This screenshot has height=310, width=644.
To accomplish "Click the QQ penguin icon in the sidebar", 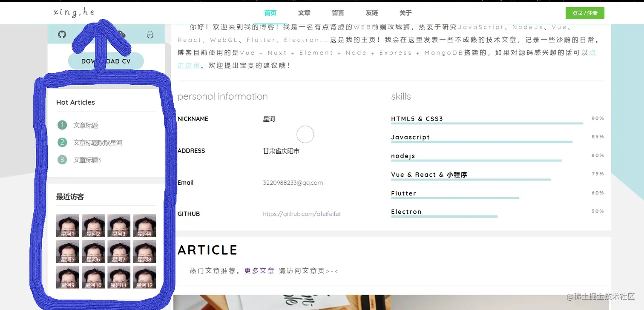I will [x=150, y=35].
